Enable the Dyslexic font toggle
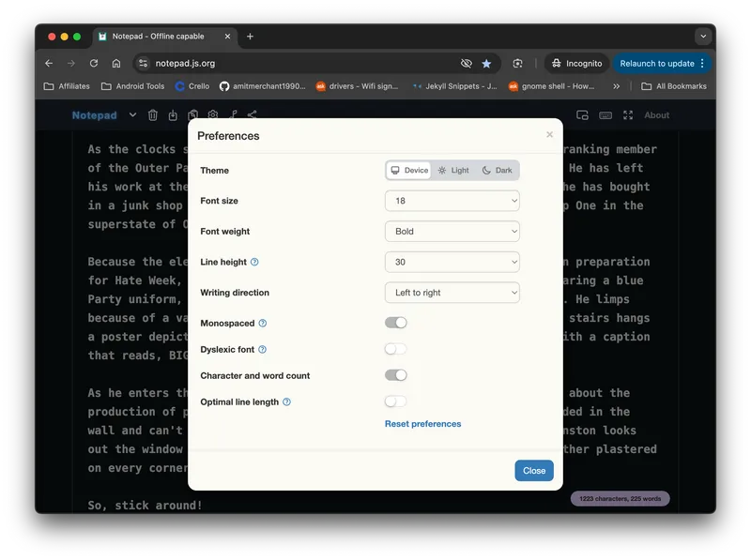The width and height of the screenshot is (751, 560). (395, 349)
